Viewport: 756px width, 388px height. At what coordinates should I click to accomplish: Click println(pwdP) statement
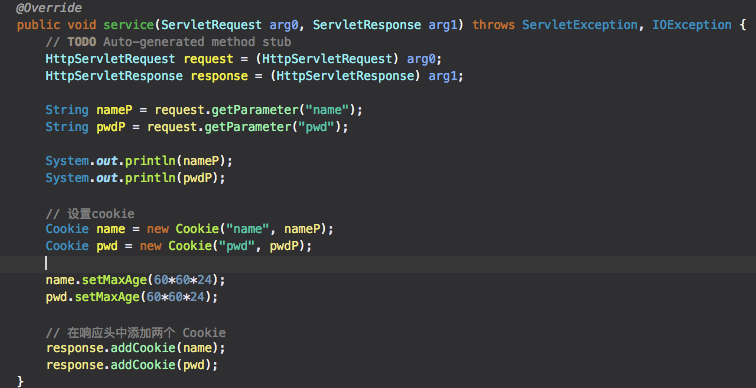click(x=175, y=178)
